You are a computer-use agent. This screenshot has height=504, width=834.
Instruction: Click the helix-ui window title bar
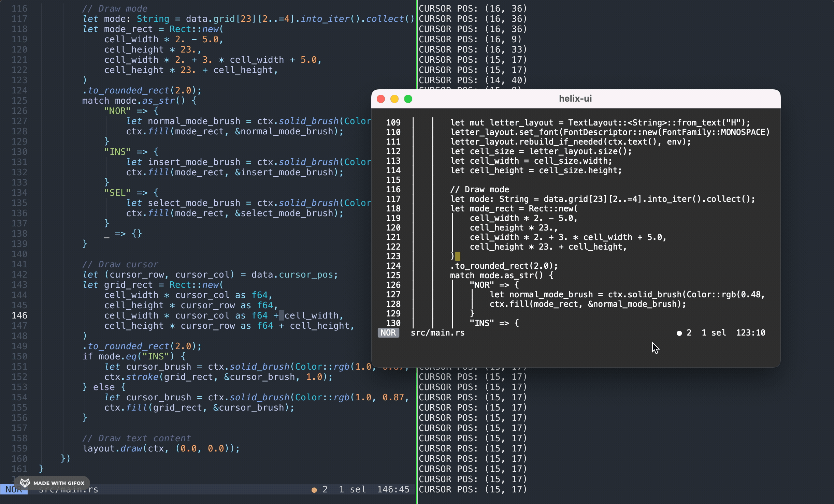(575, 99)
